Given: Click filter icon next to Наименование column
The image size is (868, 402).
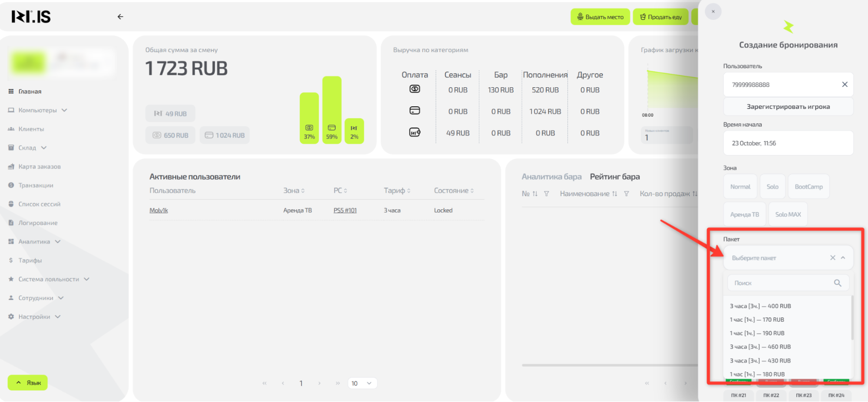Looking at the screenshot, I should point(626,194).
